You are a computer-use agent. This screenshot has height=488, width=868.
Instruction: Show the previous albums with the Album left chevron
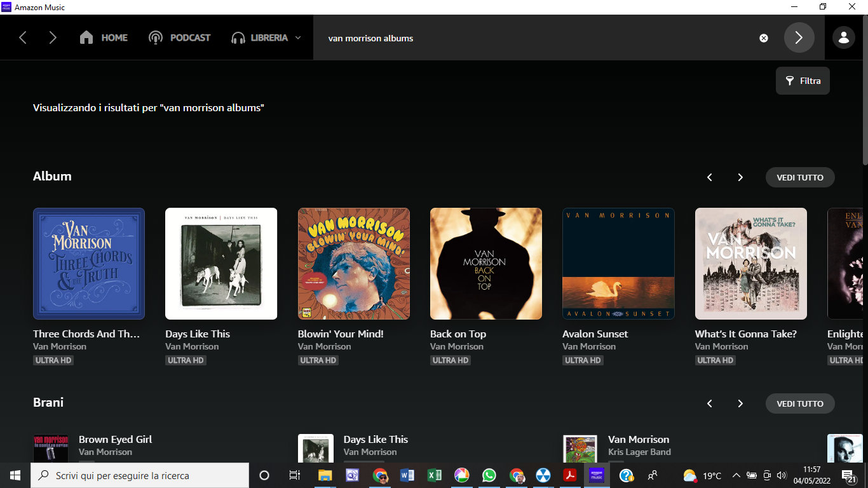click(710, 177)
